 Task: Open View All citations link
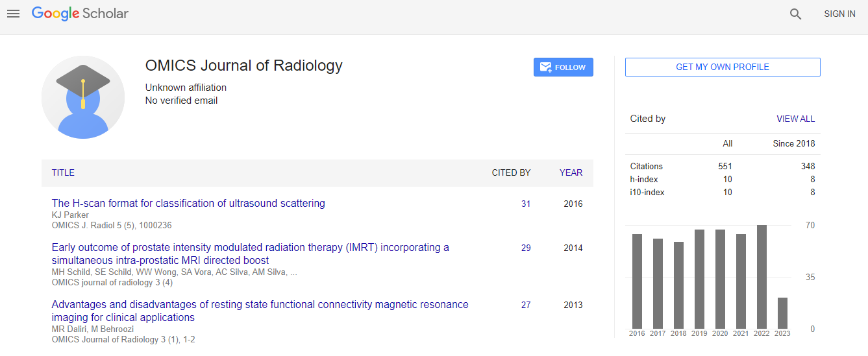coord(795,119)
